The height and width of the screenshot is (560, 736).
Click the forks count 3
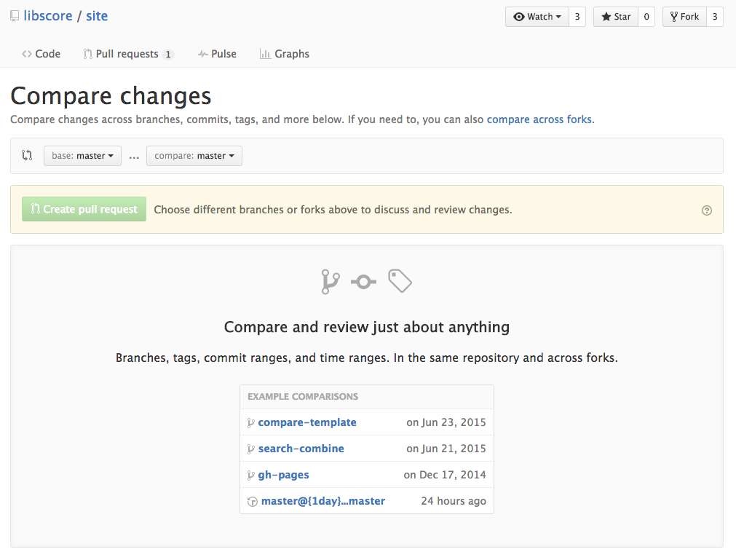point(715,17)
